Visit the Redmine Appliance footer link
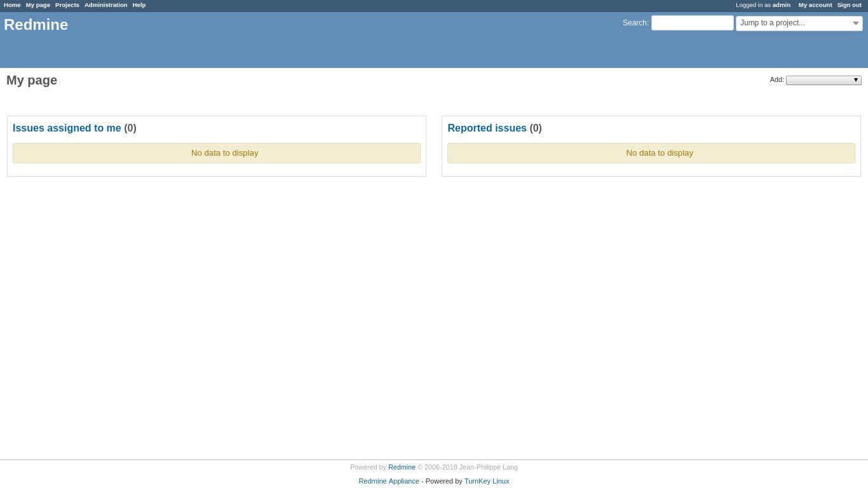 click(x=389, y=481)
